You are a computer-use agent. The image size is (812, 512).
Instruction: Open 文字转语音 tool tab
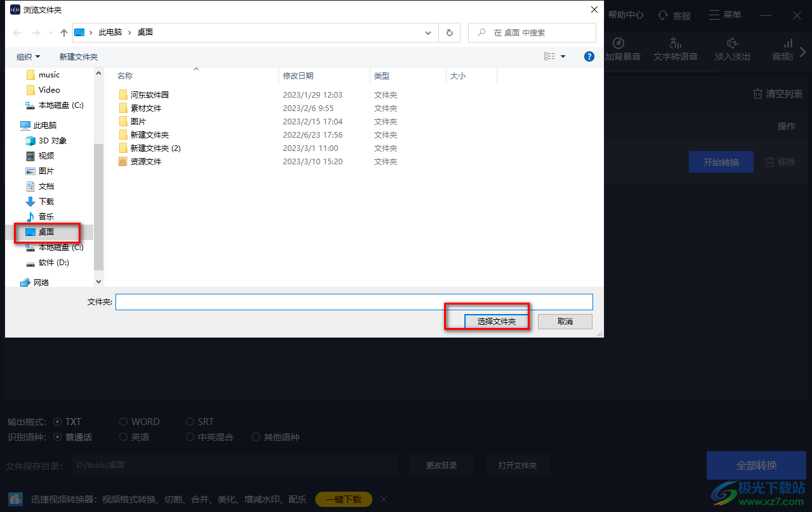pos(676,49)
